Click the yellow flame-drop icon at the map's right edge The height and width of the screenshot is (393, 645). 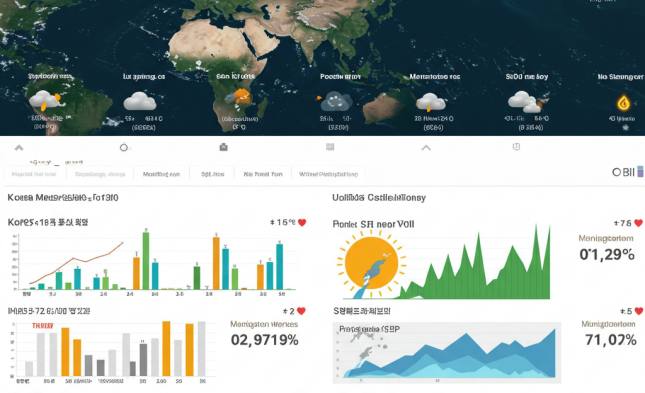click(624, 103)
